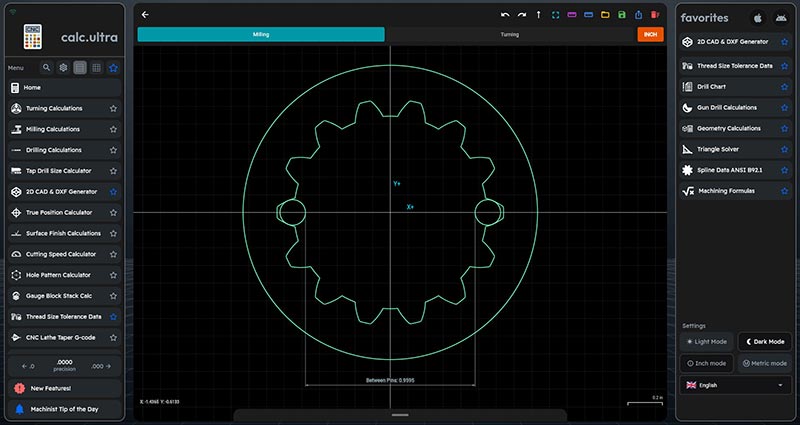Image resolution: width=800 pixels, height=425 pixels.
Task: Click the blue share/export icon
Action: tap(638, 15)
